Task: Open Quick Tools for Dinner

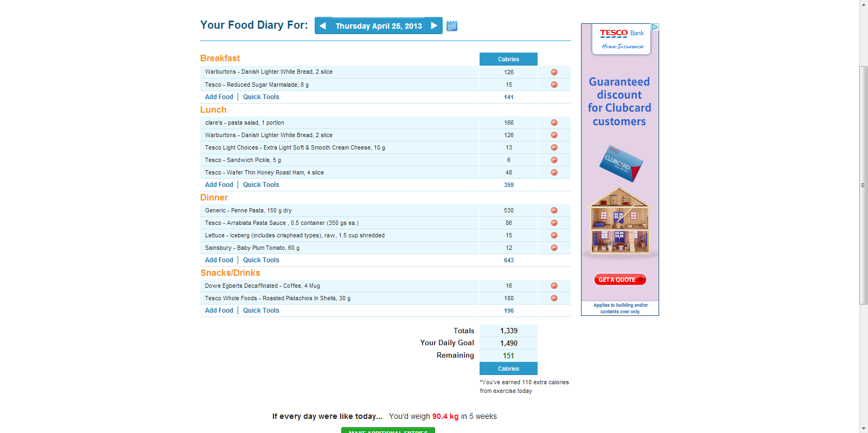Action: (x=261, y=260)
